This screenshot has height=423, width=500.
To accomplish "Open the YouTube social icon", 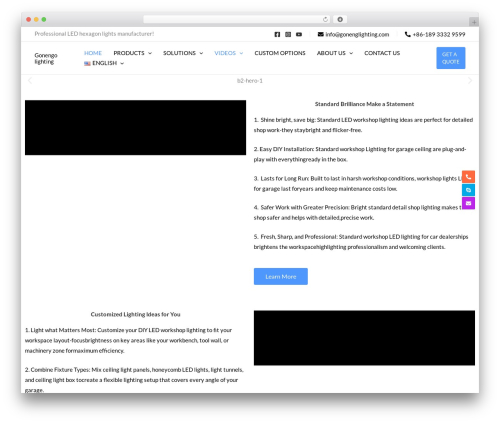I will [299, 34].
